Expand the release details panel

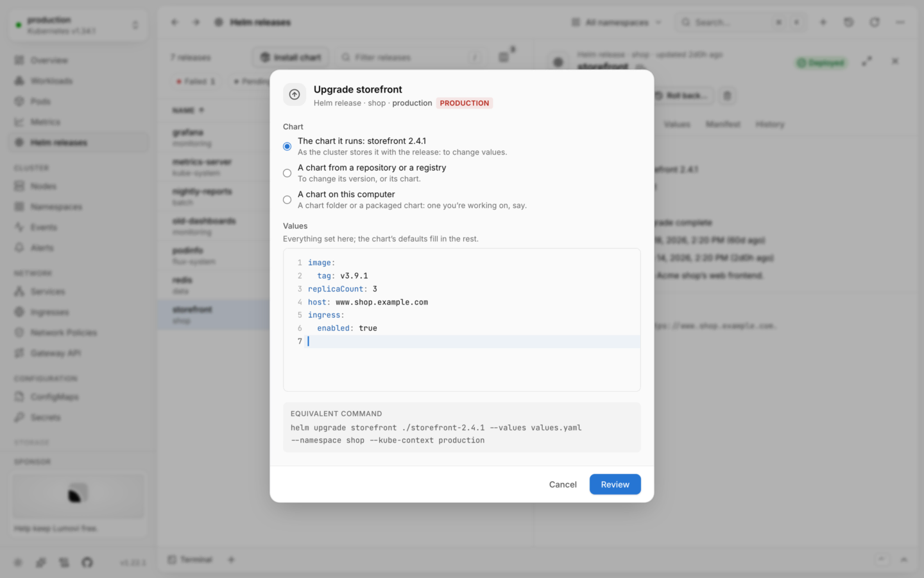click(867, 62)
